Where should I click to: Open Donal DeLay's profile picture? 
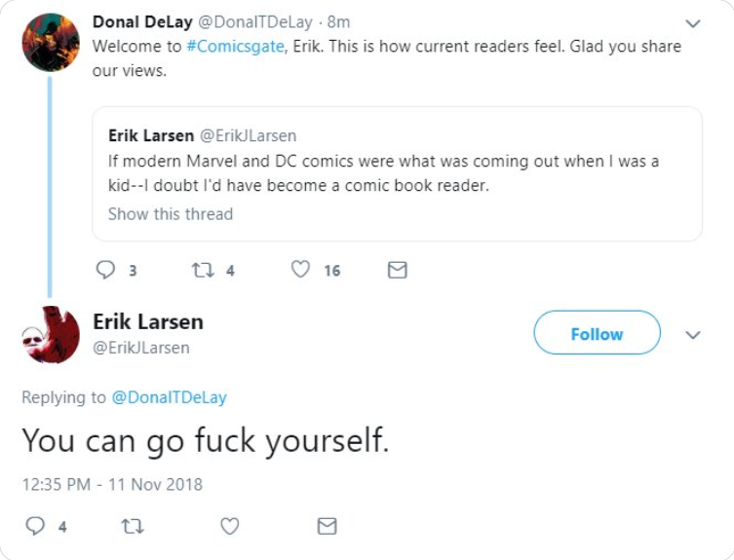pos(51,43)
